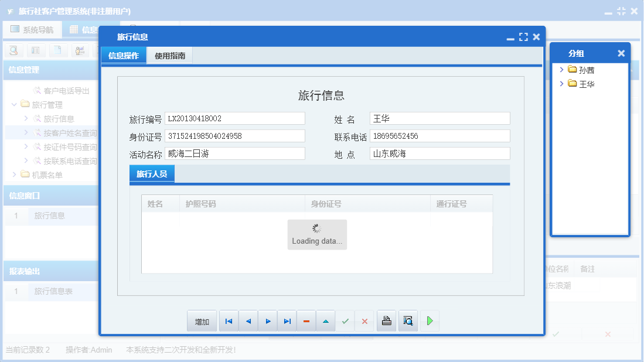The width and height of the screenshot is (644, 362).
Task: Run the query with the green play icon
Action: [x=430, y=320]
